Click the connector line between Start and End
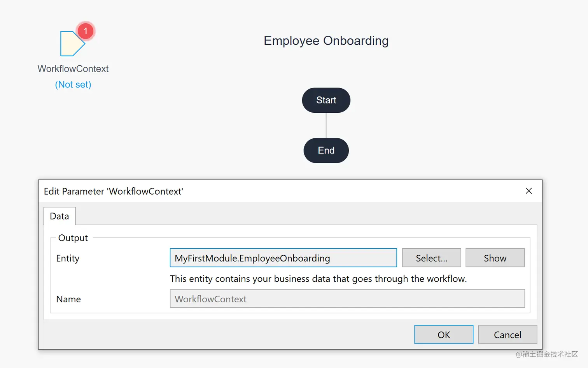This screenshot has height=368, width=588. (326, 126)
